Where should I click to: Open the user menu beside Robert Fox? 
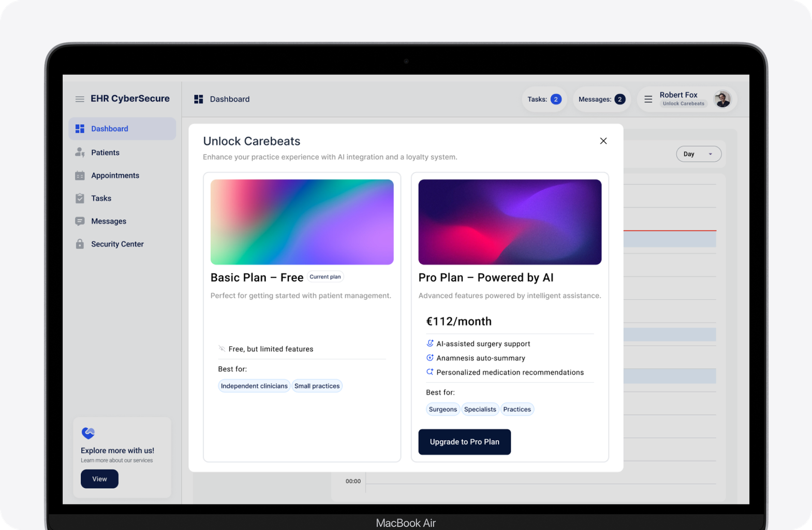tap(648, 99)
